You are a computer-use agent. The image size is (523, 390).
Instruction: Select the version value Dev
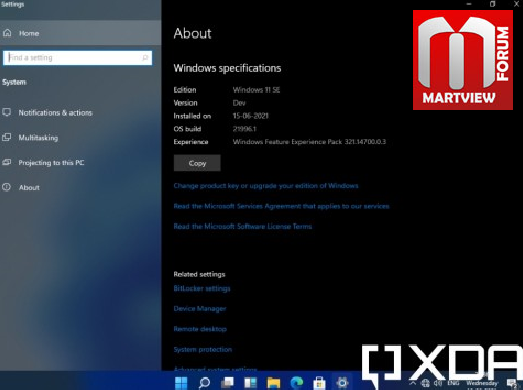tap(239, 103)
